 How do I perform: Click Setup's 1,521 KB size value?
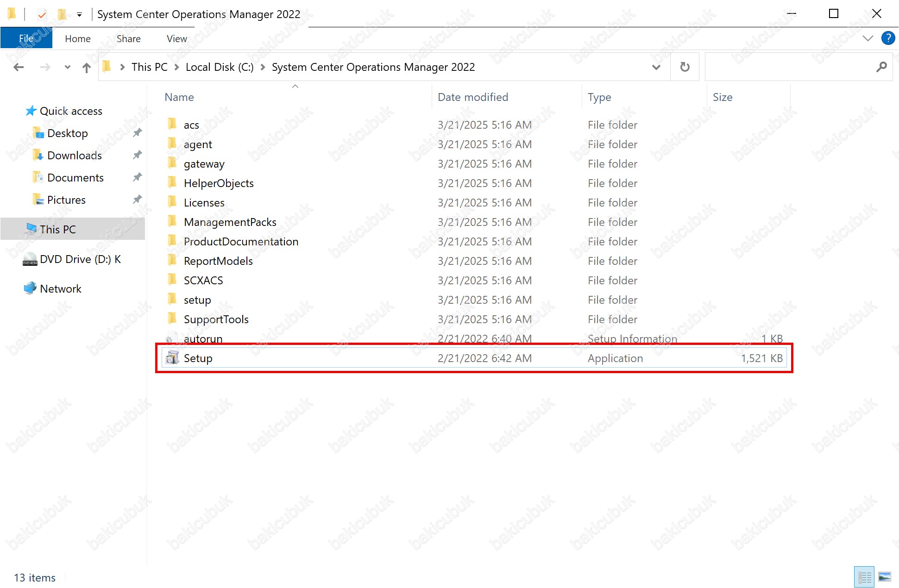[761, 358]
